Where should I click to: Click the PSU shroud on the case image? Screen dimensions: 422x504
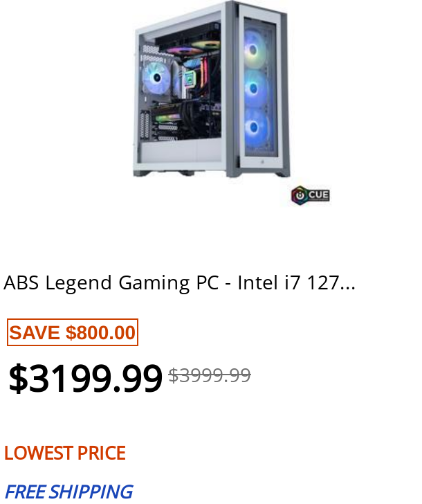[x=180, y=152]
